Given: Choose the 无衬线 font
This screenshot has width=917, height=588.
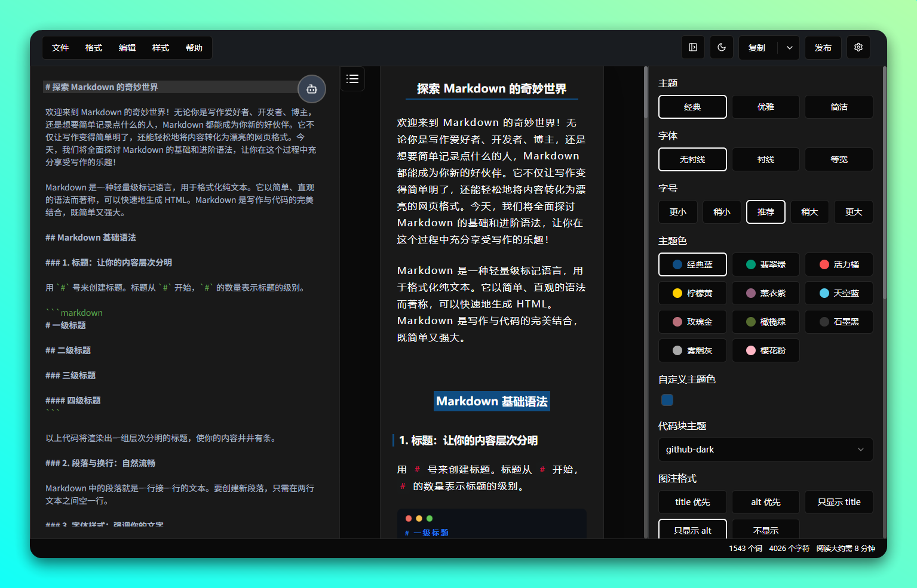Looking at the screenshot, I should point(692,159).
